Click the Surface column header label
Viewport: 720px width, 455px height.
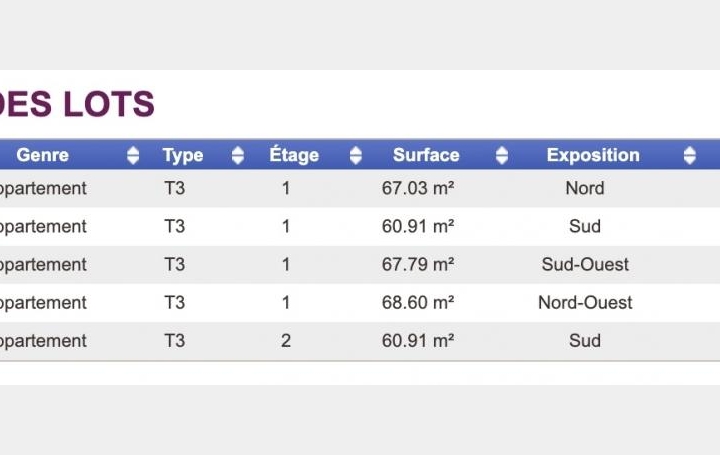(426, 155)
